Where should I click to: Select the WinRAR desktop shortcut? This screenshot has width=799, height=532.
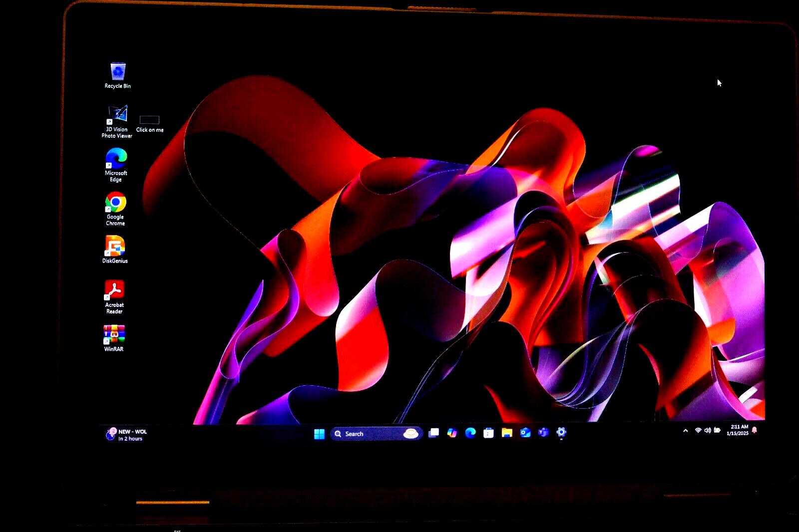point(114,338)
